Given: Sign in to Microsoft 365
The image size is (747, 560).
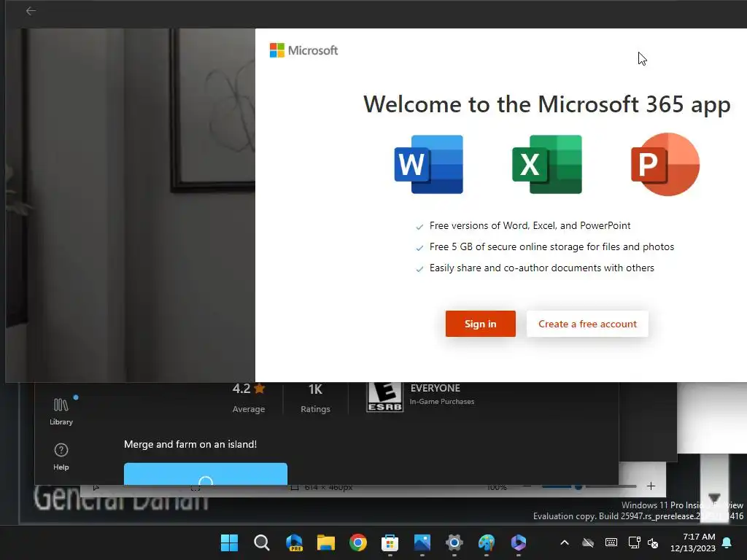Looking at the screenshot, I should click(480, 324).
